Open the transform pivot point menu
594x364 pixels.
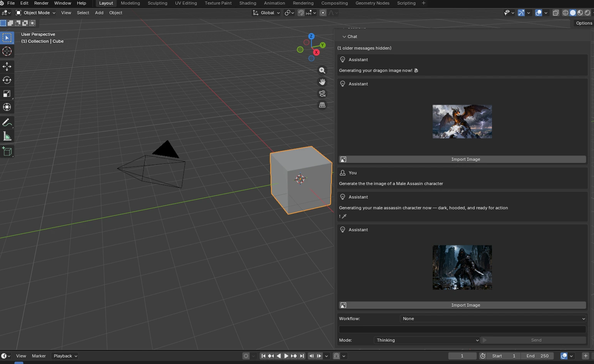pos(289,13)
